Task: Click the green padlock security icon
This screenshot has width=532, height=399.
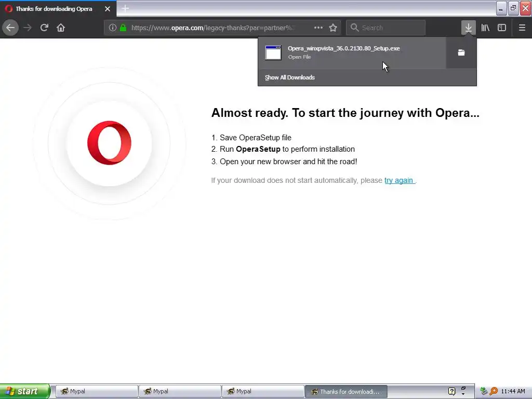Action: [x=123, y=28]
